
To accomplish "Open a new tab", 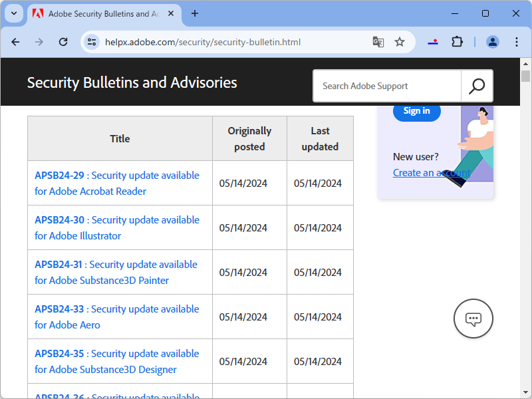I will tap(195, 13).
